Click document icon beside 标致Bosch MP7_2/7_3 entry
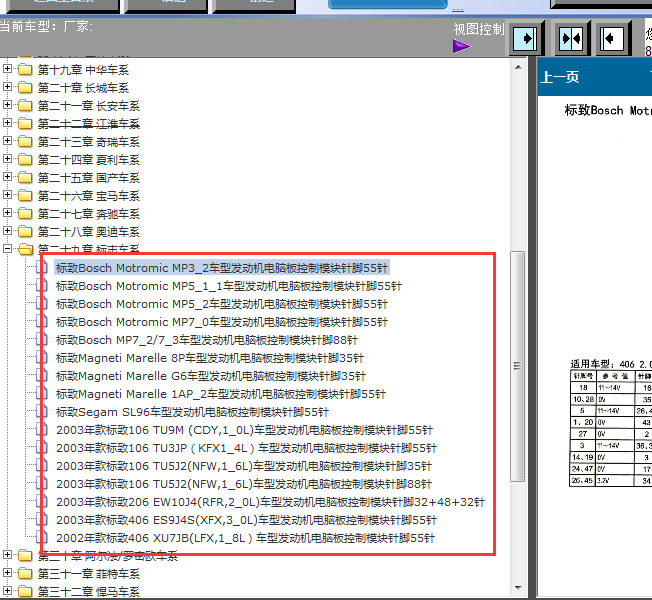 [x=42, y=339]
